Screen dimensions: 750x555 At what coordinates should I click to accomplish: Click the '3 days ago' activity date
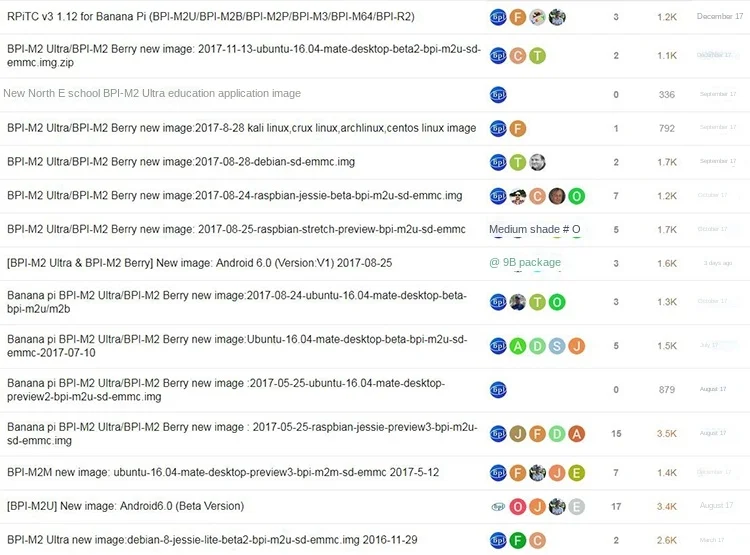pyautogui.click(x=717, y=263)
